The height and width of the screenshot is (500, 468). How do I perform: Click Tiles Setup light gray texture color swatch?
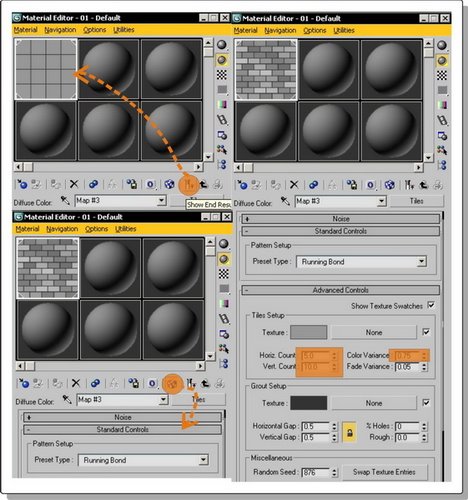click(x=308, y=332)
